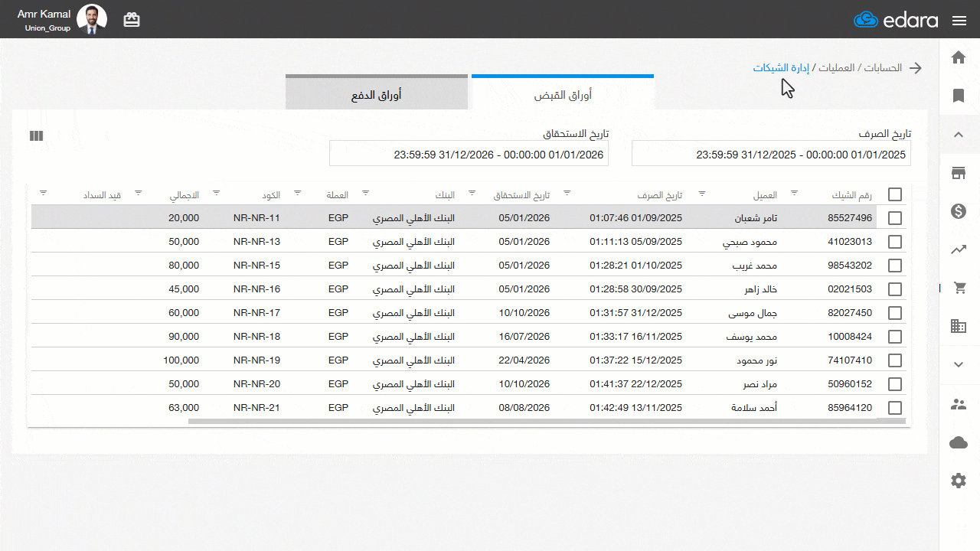980x551 pixels.
Task: Click the edara cloud logo
Action: point(896,20)
